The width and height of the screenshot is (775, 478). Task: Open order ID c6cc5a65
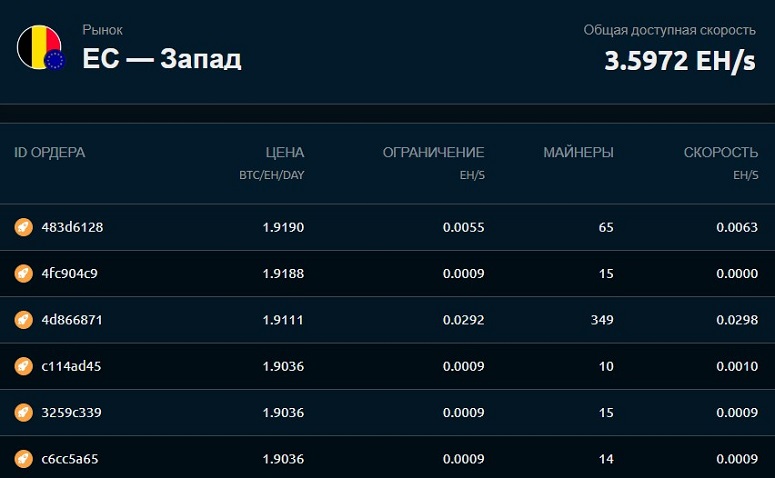click(70, 459)
